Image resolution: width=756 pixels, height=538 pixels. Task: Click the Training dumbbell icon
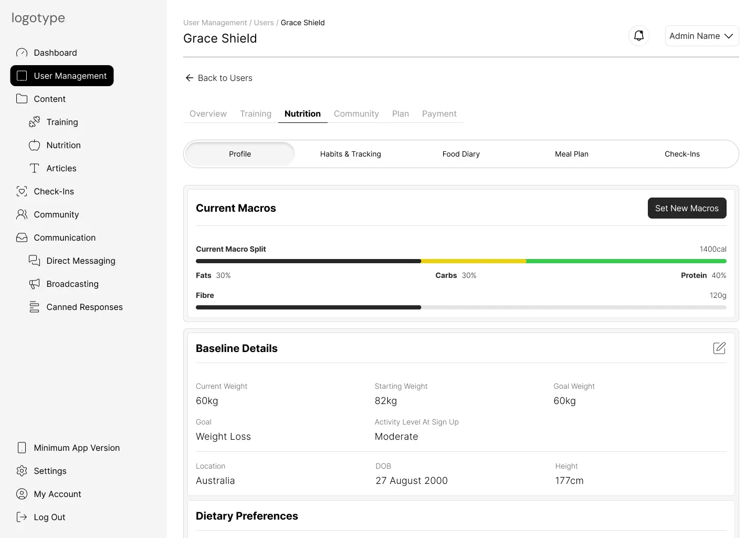point(34,122)
